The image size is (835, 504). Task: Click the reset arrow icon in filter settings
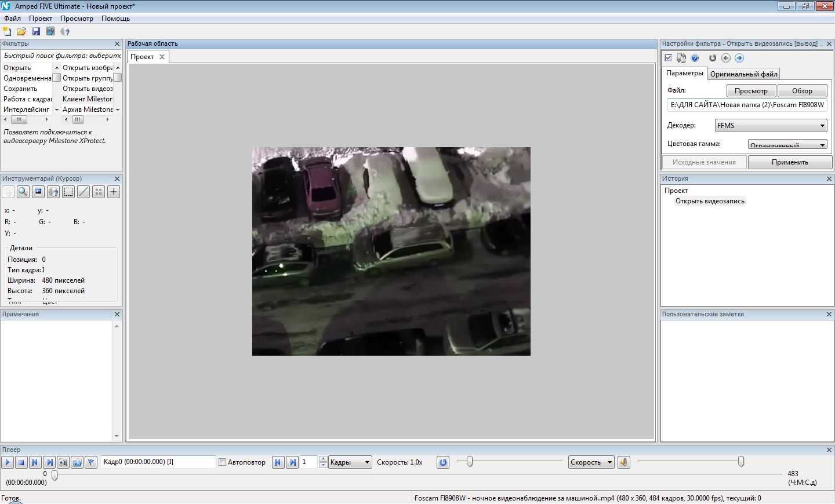713,58
